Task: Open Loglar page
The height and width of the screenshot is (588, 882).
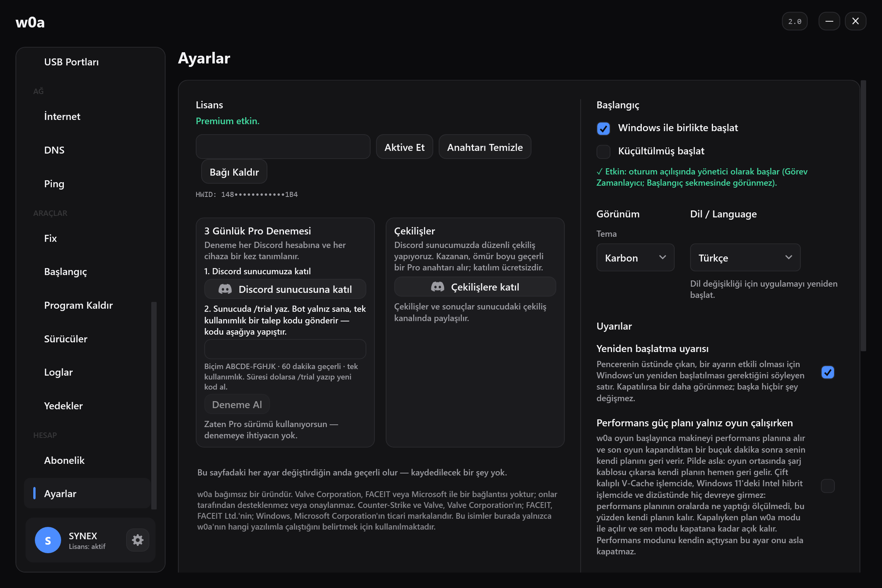Action: (x=87, y=372)
